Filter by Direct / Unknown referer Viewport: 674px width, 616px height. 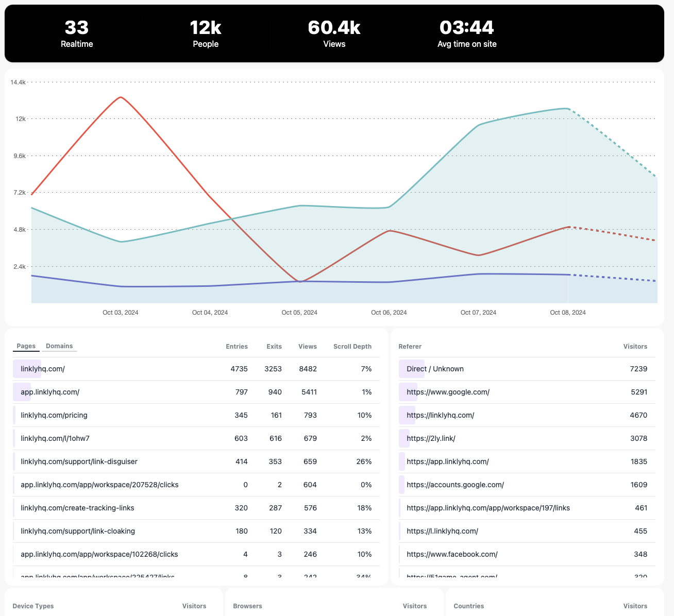pyautogui.click(x=527, y=369)
